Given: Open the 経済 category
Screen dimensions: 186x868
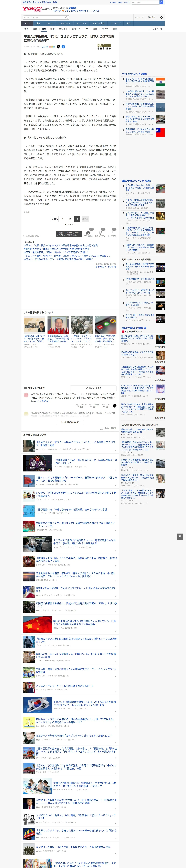Looking at the screenshot, I should (52, 29).
